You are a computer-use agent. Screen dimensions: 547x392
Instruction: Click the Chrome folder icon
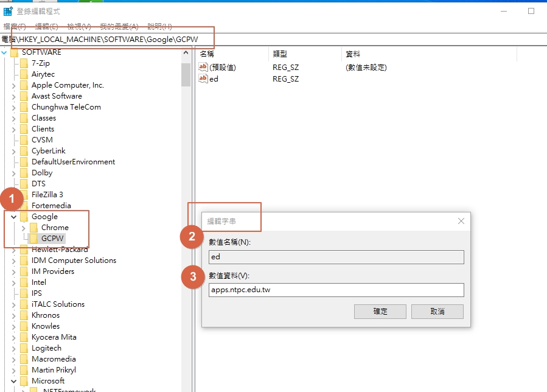[x=34, y=228]
